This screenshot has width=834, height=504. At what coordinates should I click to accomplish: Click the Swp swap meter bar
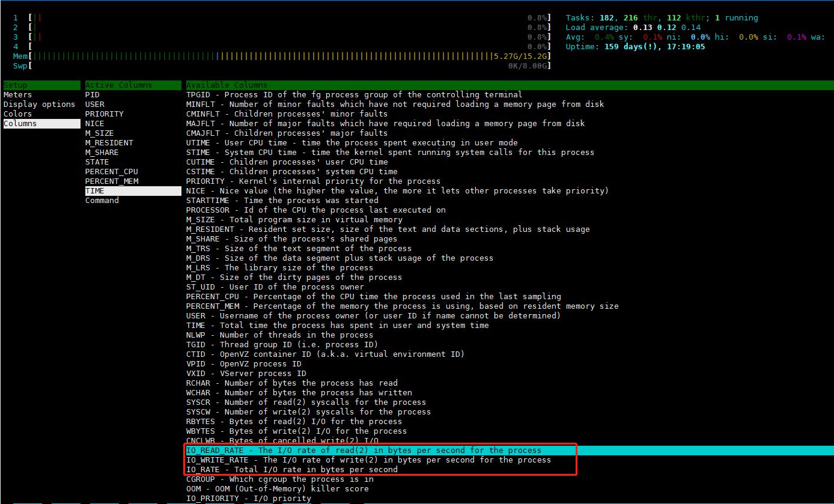[x=282, y=66]
